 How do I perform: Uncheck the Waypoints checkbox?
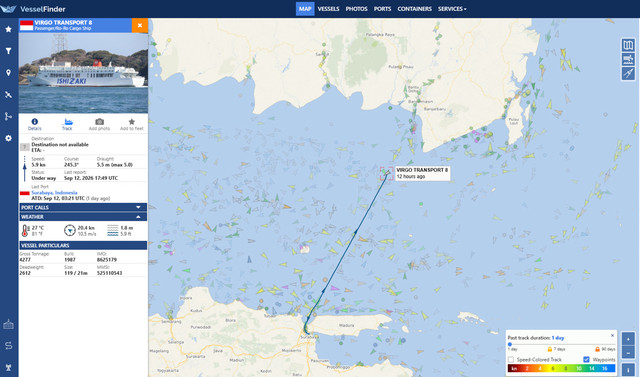click(587, 359)
